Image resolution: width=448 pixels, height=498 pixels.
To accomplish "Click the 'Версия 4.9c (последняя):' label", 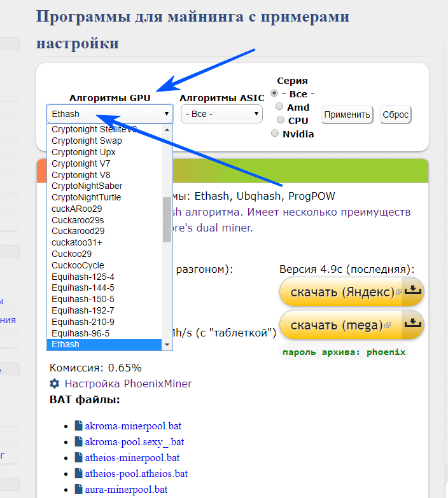I will pos(347,269).
